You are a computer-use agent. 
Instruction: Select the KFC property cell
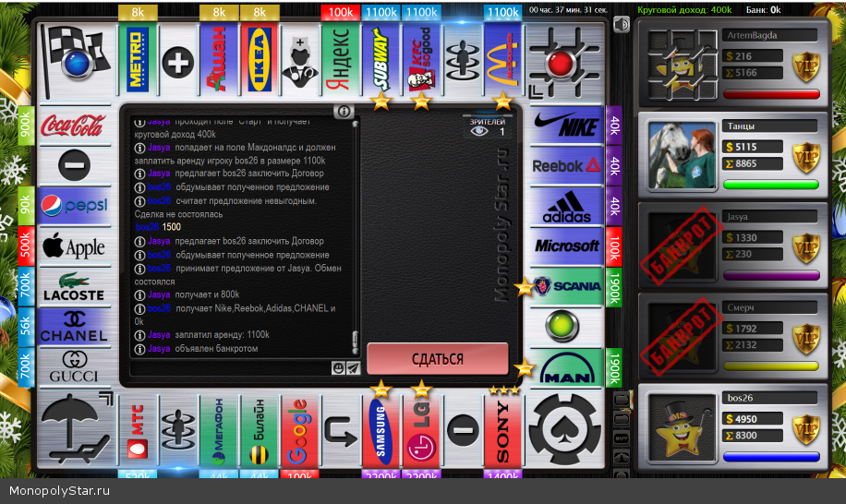pos(421,59)
